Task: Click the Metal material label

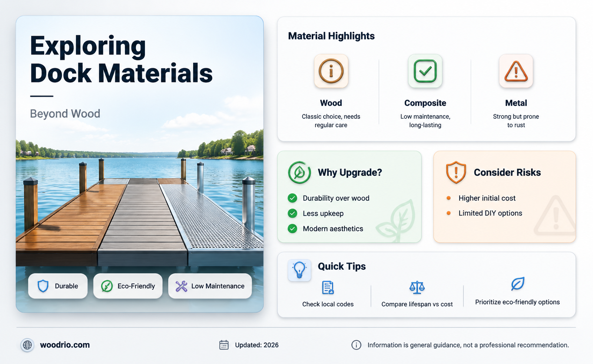Action: [516, 103]
